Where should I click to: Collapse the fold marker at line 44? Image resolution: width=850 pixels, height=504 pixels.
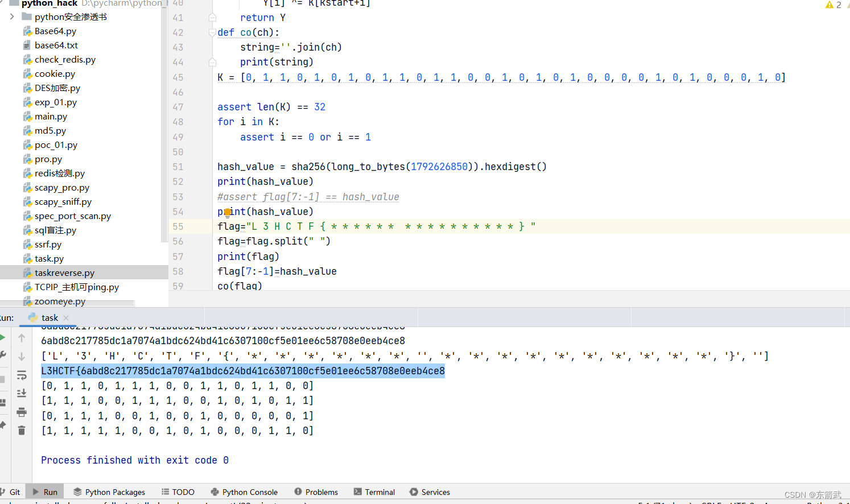[212, 62]
